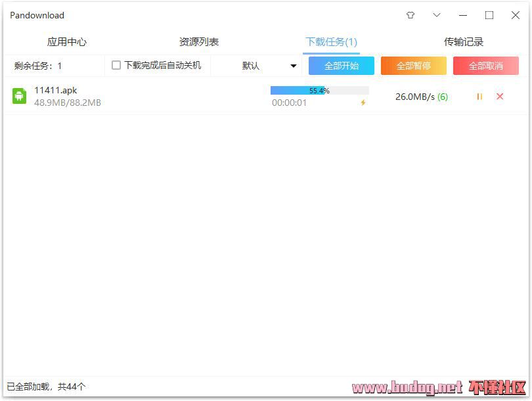The width and height of the screenshot is (532, 401).
Task: Switch to the 应用中心 tab
Action: click(x=66, y=42)
